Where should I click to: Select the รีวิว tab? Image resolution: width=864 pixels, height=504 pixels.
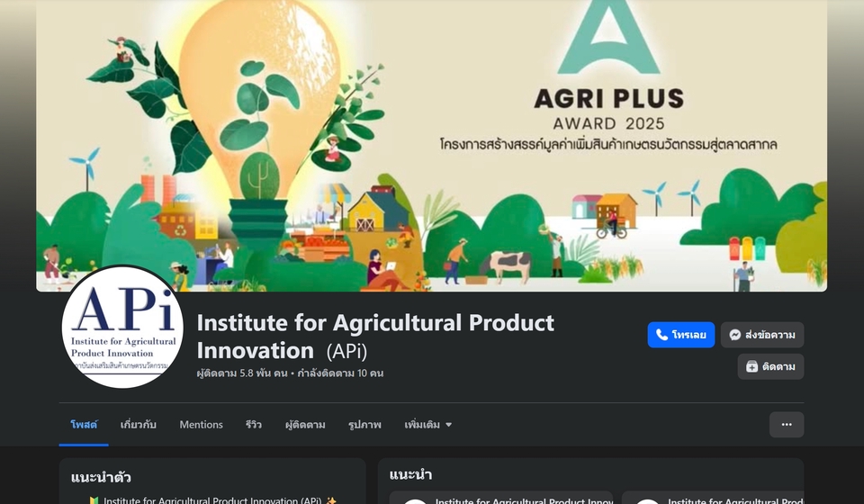(x=254, y=425)
